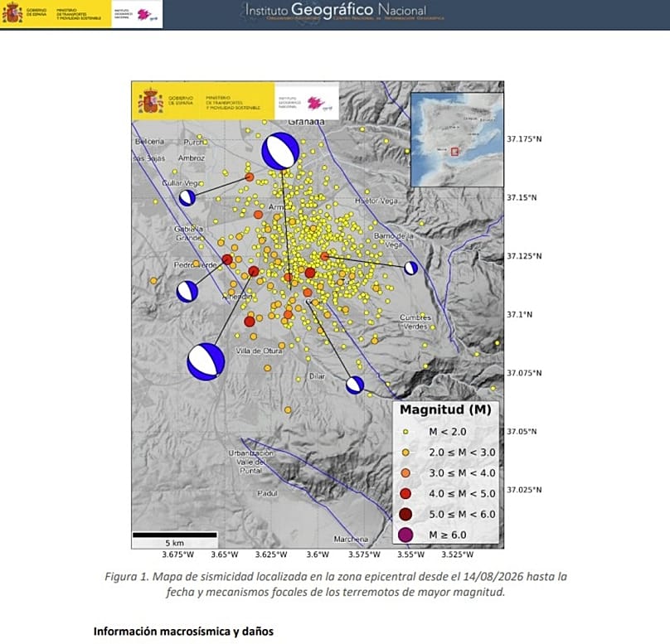Click the large focal mechanism ball west of Villa de Otura

[206, 361]
